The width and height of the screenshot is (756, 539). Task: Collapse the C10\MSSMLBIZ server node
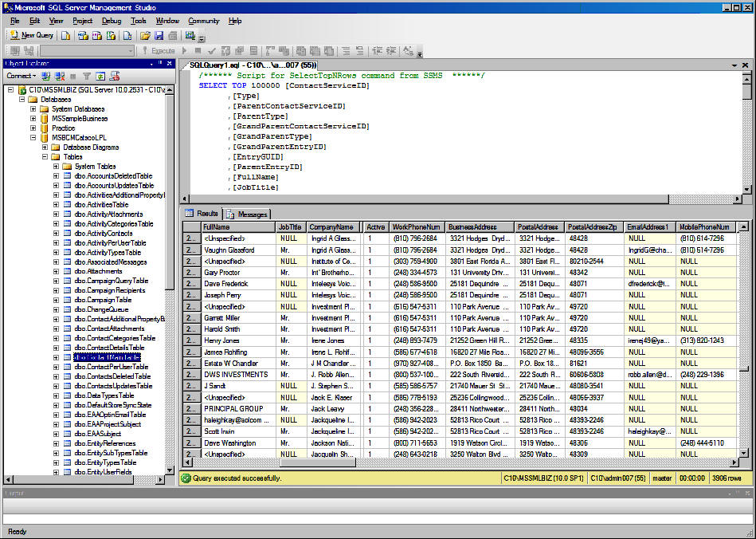pos(10,90)
